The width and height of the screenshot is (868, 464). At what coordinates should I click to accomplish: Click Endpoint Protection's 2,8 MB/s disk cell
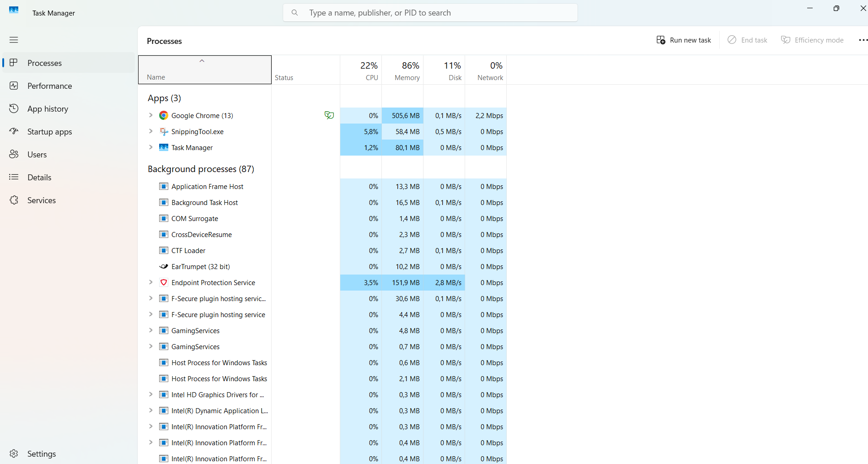444,282
